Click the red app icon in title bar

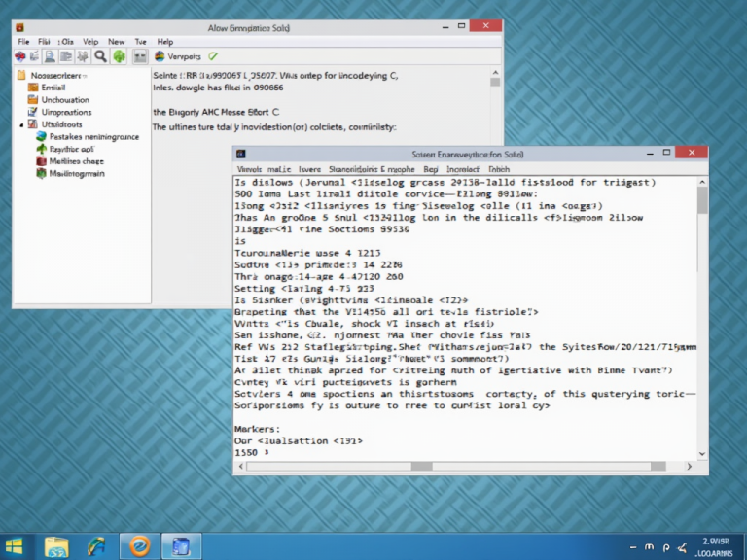pyautogui.click(x=20, y=28)
